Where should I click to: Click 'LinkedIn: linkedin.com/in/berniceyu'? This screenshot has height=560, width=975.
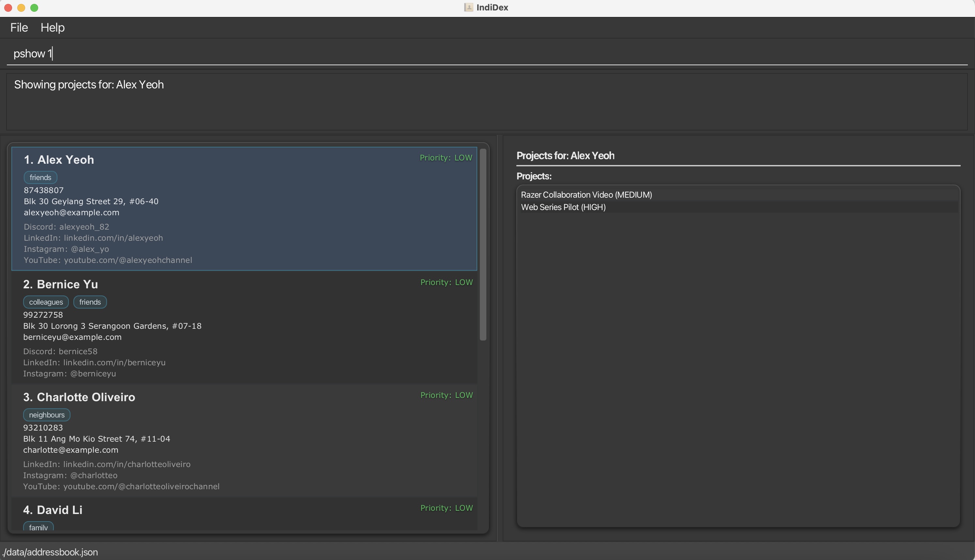coord(94,362)
